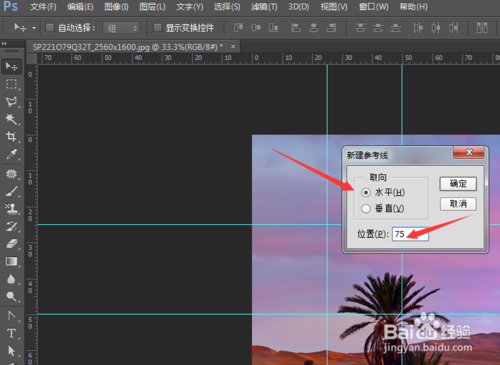The image size is (500, 365).
Task: Click the align vertical centers icon
Action: click(x=256, y=28)
